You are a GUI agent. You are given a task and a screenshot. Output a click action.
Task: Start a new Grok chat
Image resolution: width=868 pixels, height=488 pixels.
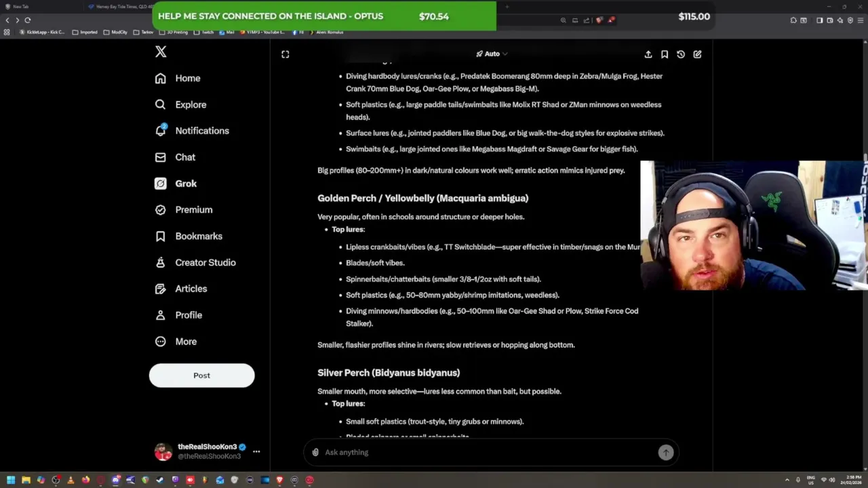pyautogui.click(x=697, y=54)
